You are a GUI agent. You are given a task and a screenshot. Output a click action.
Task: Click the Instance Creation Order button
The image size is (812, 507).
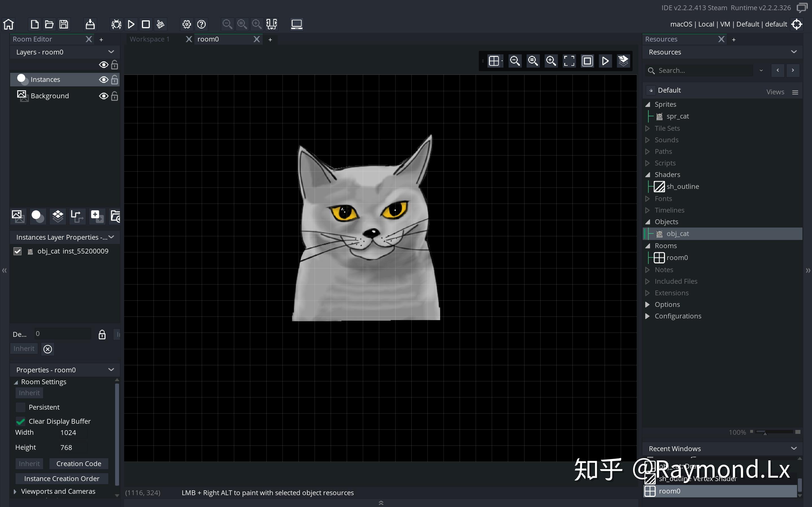(62, 478)
